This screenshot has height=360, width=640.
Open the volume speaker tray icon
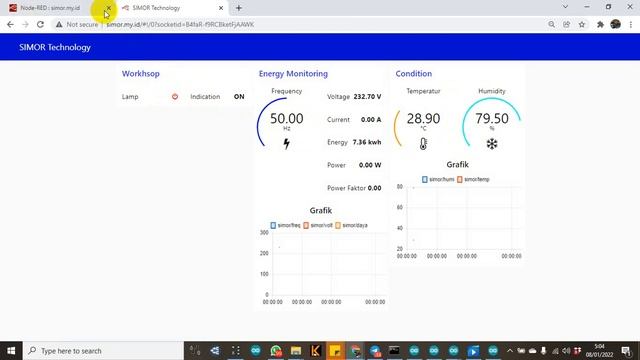pos(566,351)
